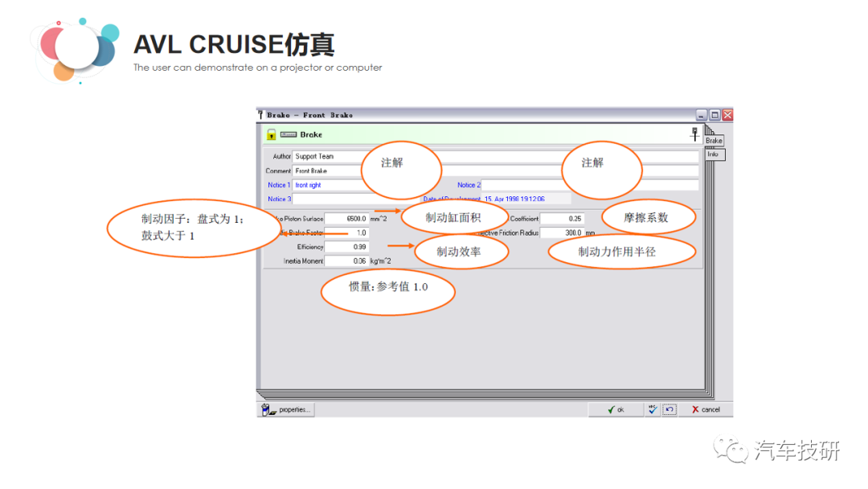Click the yellow padlock icon beside Brake
This screenshot has width=868, height=489.
(272, 134)
